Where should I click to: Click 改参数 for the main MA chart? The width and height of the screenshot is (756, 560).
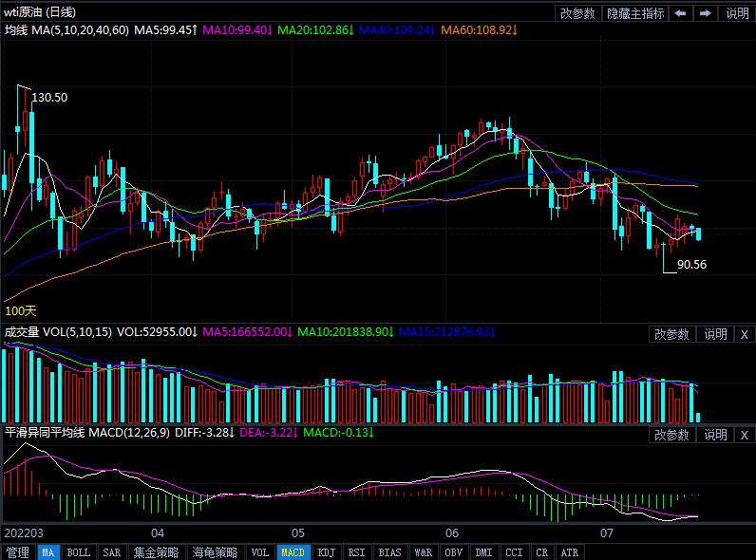tap(577, 13)
